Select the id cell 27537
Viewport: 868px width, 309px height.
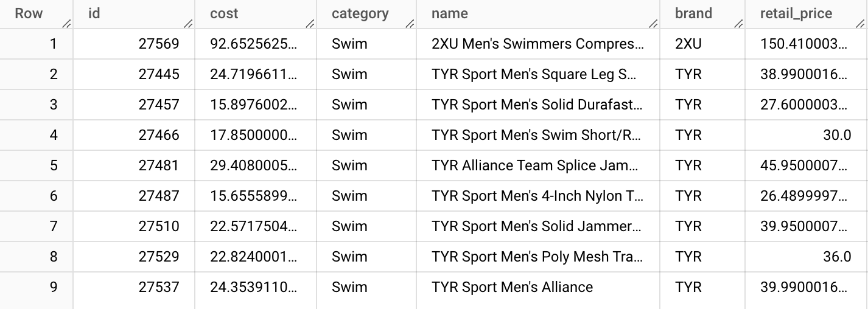click(159, 287)
